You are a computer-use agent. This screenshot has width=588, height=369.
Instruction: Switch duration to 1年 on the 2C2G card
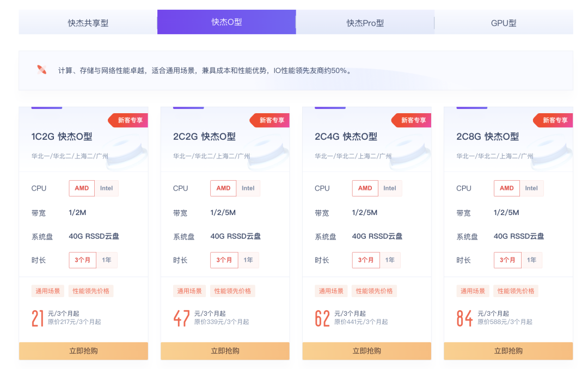click(x=249, y=260)
